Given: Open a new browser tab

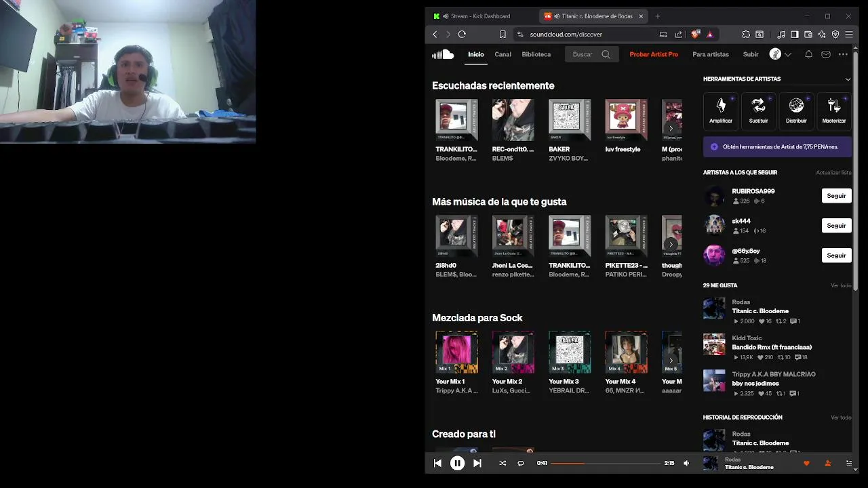Looking at the screenshot, I should (x=657, y=16).
